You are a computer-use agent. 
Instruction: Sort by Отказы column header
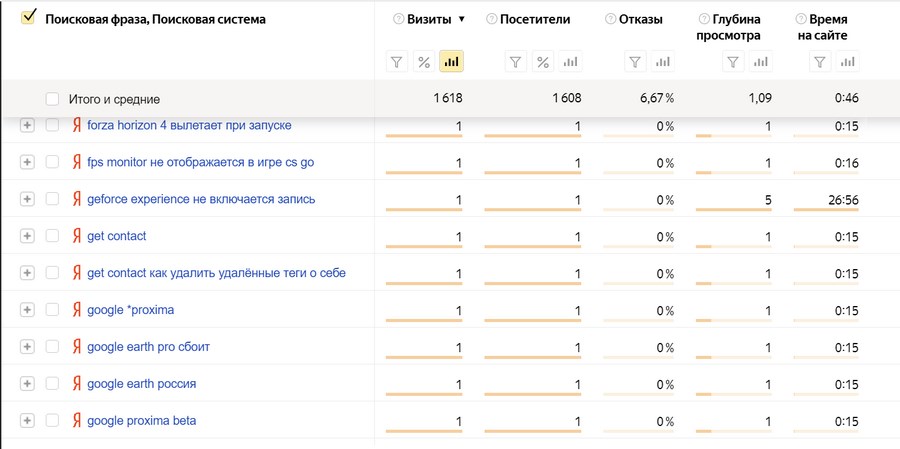pos(641,20)
